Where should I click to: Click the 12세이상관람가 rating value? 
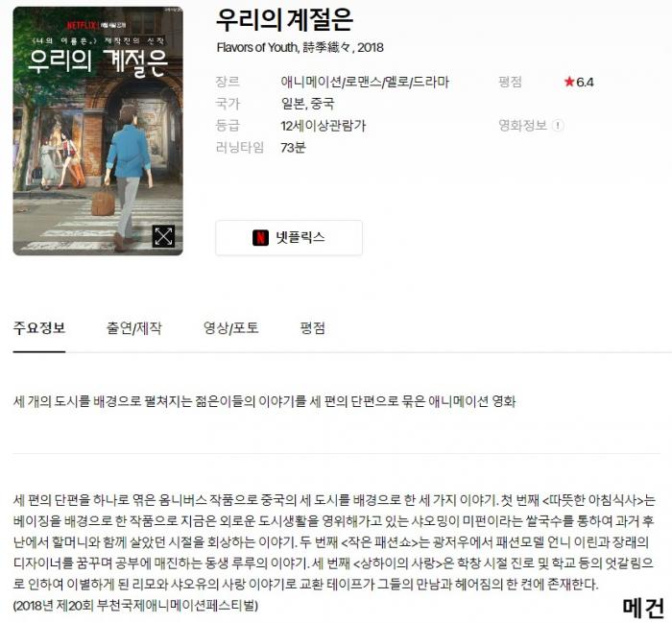(324, 126)
